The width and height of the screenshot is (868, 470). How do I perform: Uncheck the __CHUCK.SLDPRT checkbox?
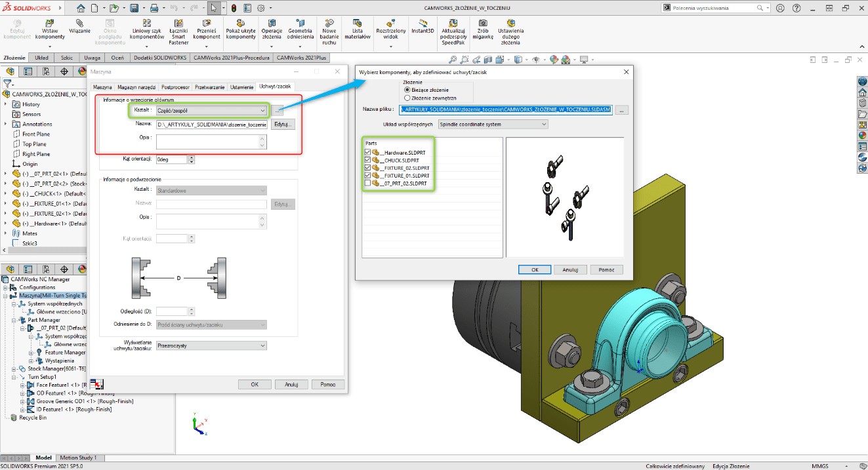point(367,160)
